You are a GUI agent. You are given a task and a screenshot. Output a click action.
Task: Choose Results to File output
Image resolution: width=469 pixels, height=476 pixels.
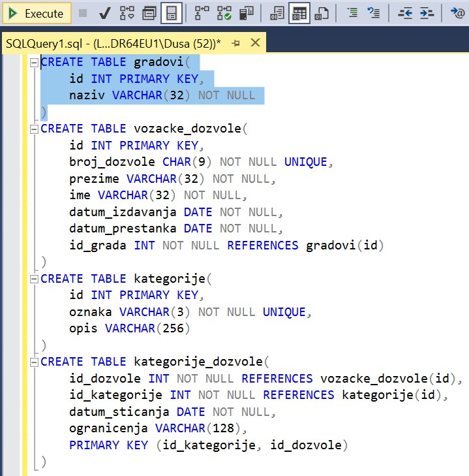[x=322, y=13]
